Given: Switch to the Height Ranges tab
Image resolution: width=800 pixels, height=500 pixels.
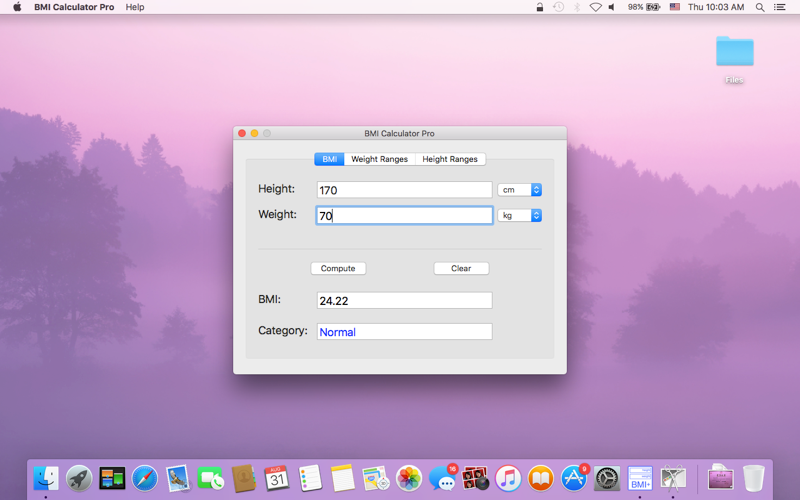Looking at the screenshot, I should pos(450,159).
